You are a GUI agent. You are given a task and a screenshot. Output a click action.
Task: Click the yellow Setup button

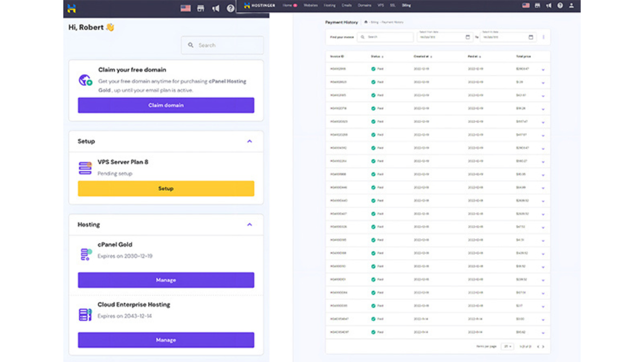coord(166,189)
